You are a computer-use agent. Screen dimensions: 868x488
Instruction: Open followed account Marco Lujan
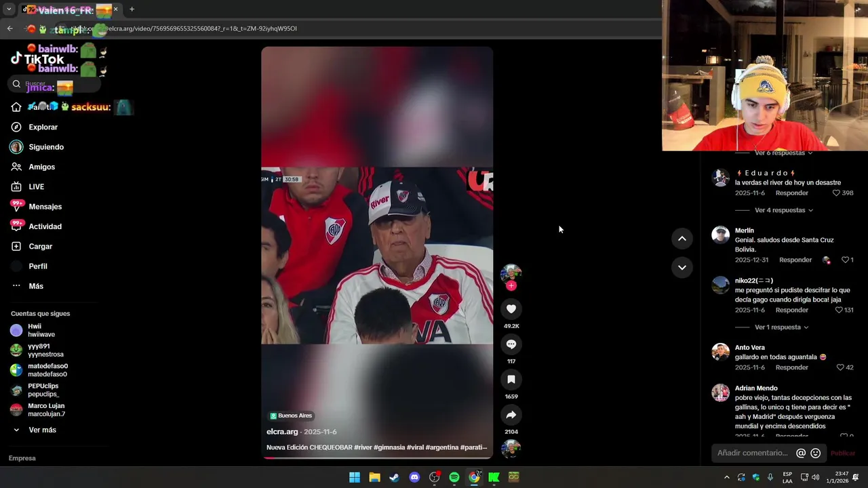pos(46,410)
